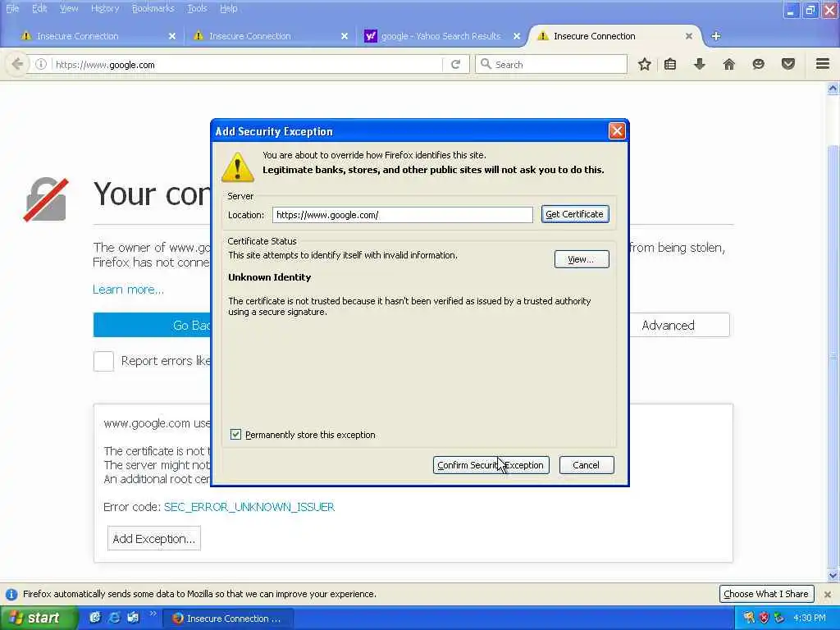Expand quick launch chevron on taskbar

point(153,614)
